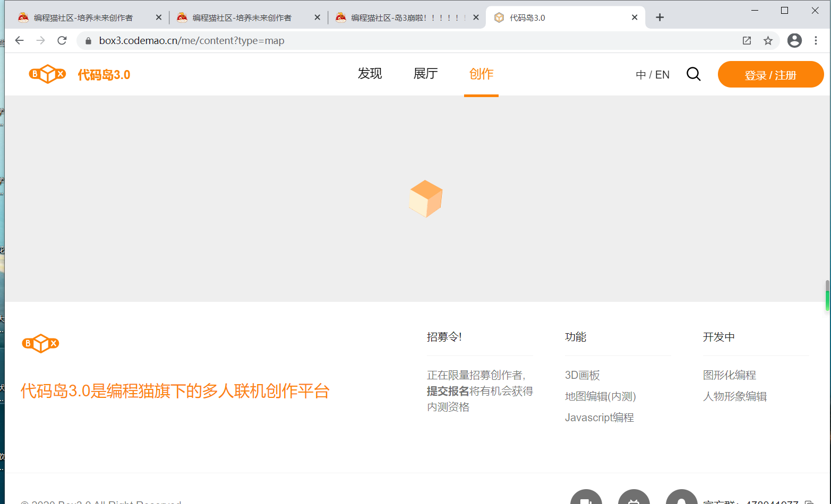This screenshot has width=831, height=504.
Task: Bookmark this page with the star icon
Action: tap(768, 41)
